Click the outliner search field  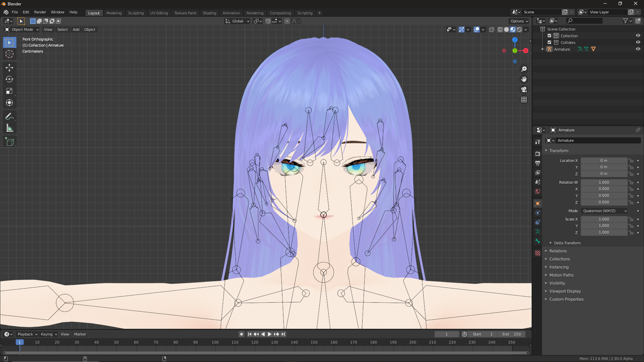(x=584, y=21)
